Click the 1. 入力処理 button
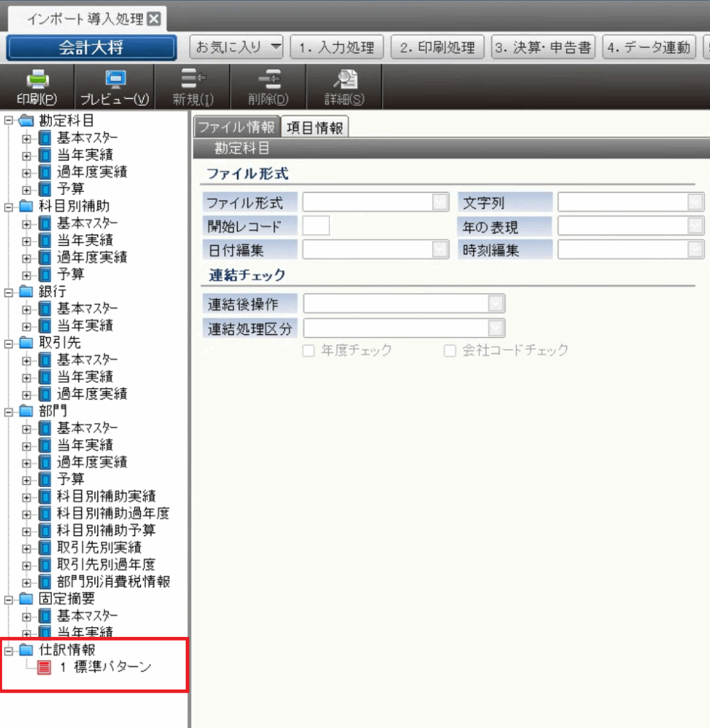This screenshot has height=728, width=710. click(x=337, y=48)
